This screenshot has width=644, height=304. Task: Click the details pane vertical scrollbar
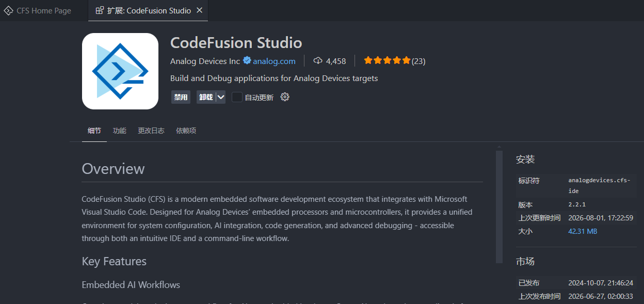point(499,206)
